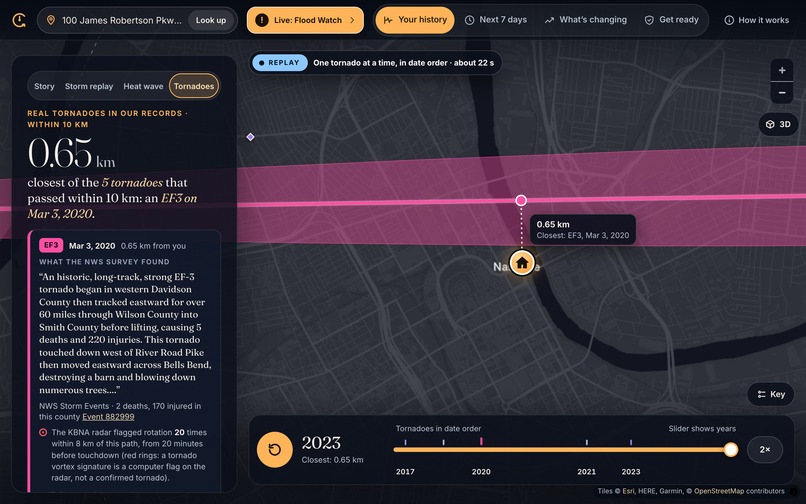Click the 2021 tornado tick on timeline
The width and height of the screenshot is (806, 504).
pyautogui.click(x=587, y=442)
